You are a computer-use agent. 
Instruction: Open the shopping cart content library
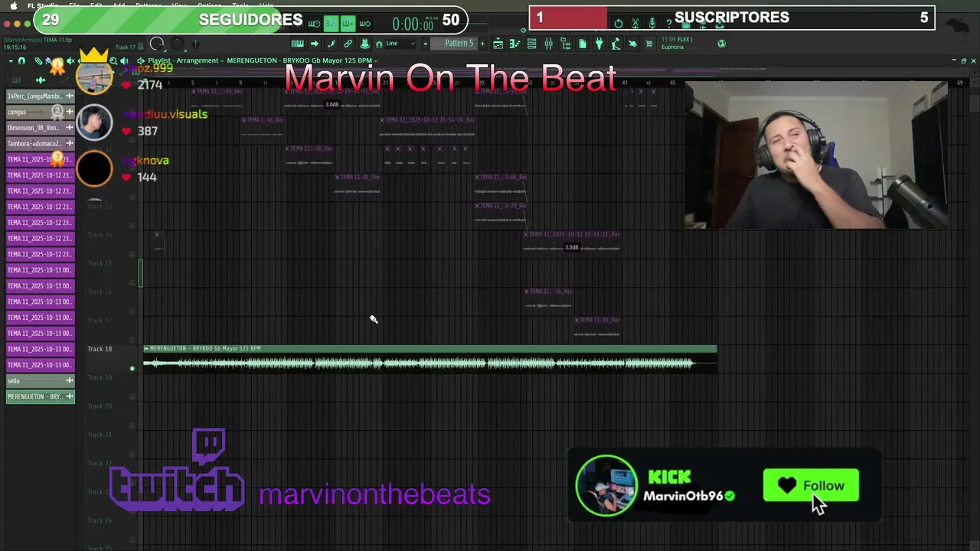649,44
